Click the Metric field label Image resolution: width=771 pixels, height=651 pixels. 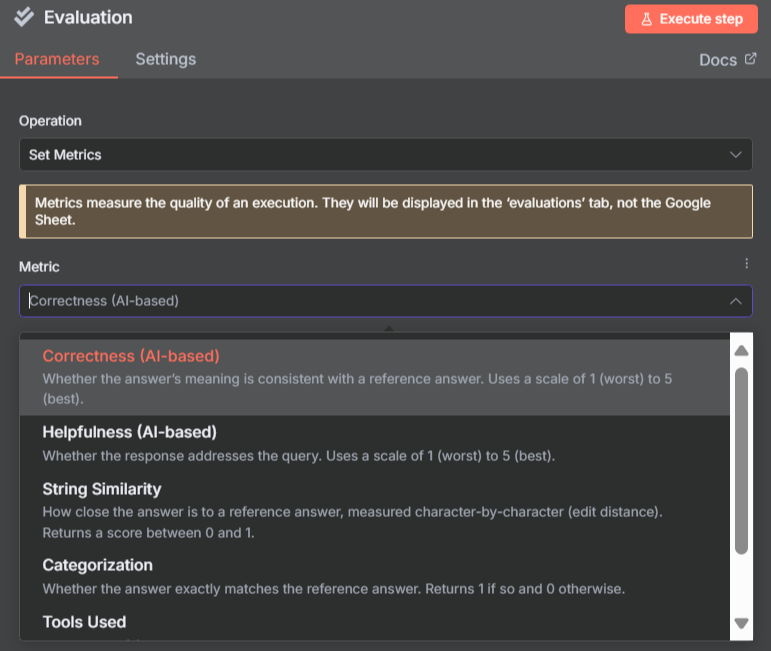tap(39, 267)
